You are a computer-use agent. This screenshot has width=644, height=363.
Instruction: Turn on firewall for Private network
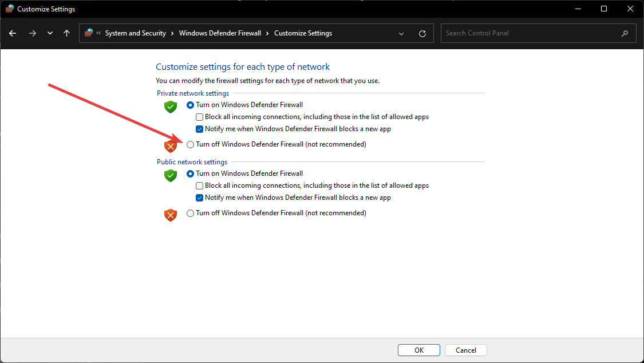pos(190,105)
